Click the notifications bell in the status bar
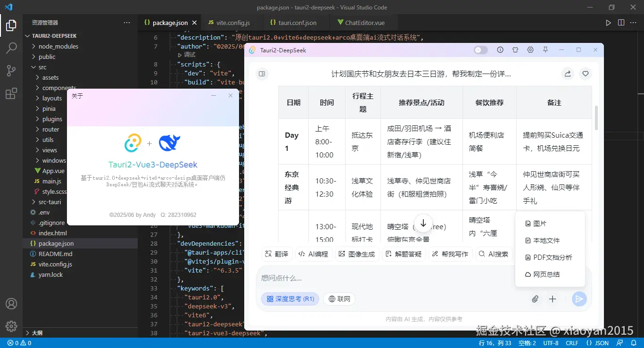This screenshot has height=348, width=644. coord(634,343)
